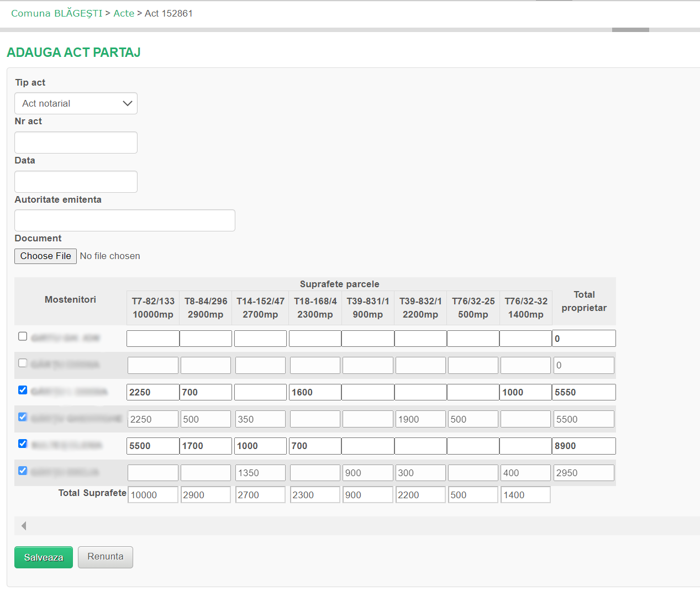Click the Nr act input field
Viewport: 700px width, 591px height.
pyautogui.click(x=76, y=143)
